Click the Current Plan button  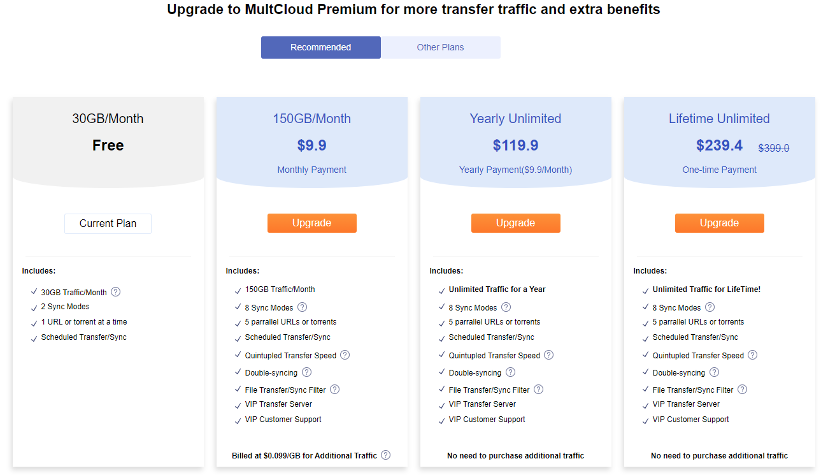(x=108, y=223)
